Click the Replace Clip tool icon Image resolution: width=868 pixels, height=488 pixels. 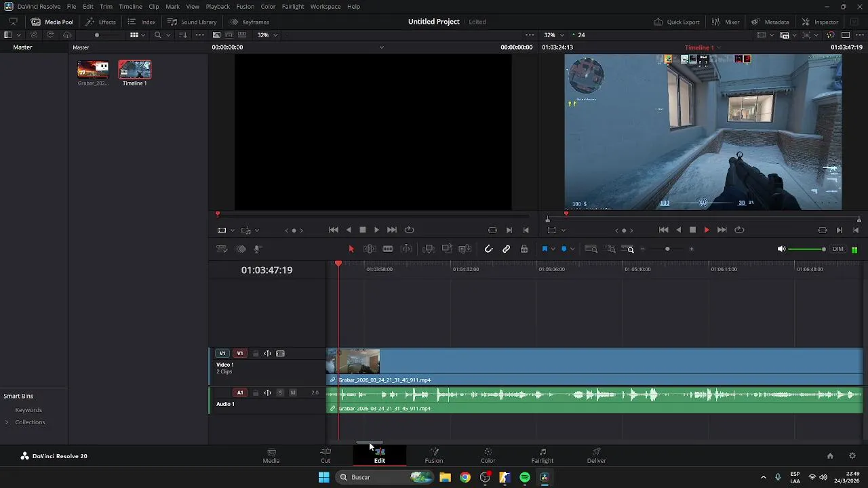pyautogui.click(x=465, y=249)
